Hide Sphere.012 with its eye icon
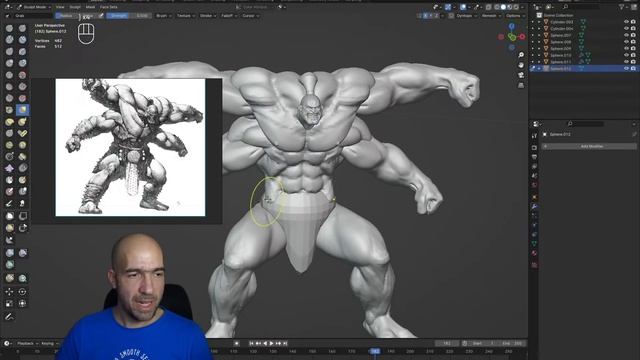640x360 pixels. click(x=626, y=69)
